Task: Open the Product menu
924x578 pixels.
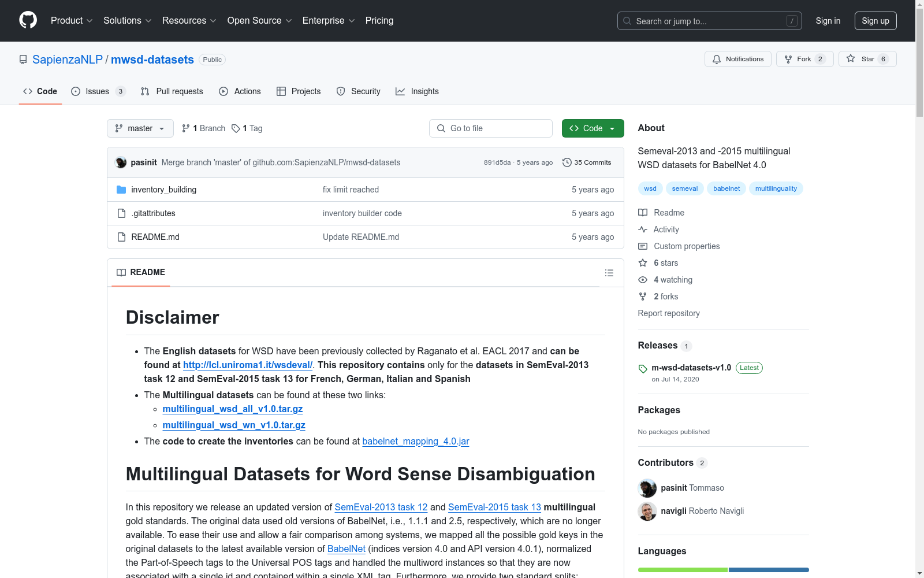Action: click(x=72, y=21)
